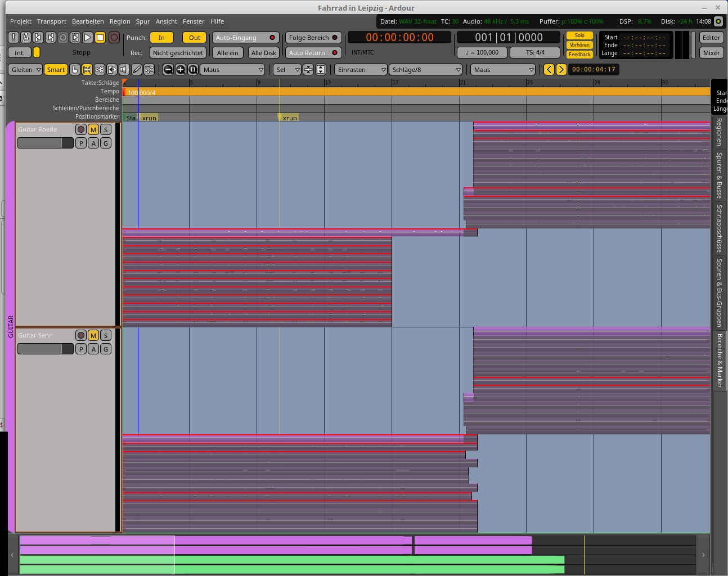The width and height of the screenshot is (728, 576).
Task: Zoom in with the plus magnifier
Action: (181, 70)
